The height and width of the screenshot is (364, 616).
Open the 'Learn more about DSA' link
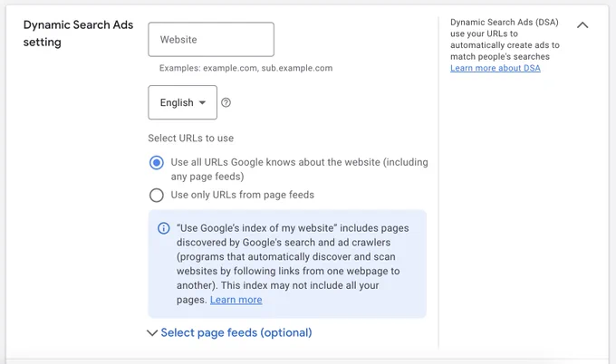496,68
